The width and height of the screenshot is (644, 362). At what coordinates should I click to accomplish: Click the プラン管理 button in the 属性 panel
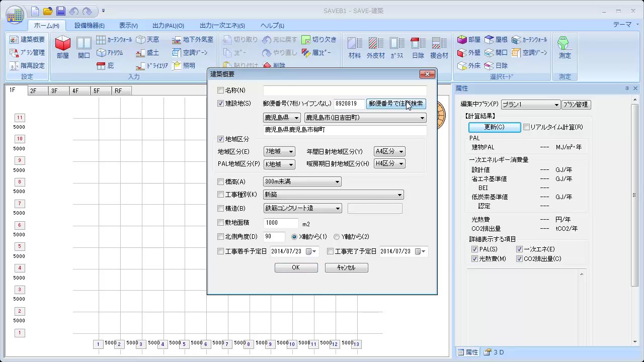pyautogui.click(x=576, y=105)
